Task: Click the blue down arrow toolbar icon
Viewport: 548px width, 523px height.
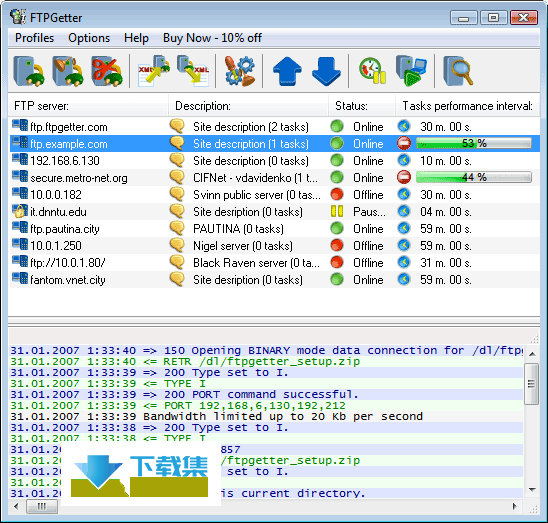Action: click(x=326, y=71)
